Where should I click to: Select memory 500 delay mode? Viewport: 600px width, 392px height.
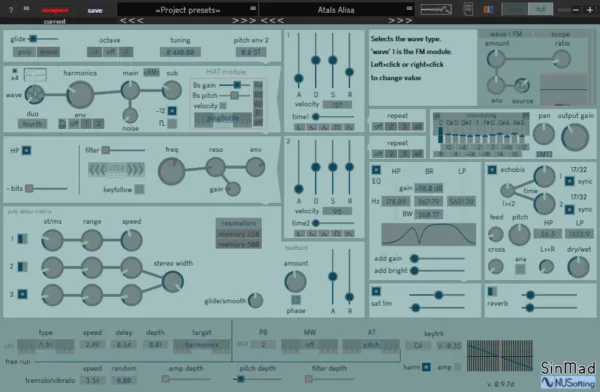239,244
